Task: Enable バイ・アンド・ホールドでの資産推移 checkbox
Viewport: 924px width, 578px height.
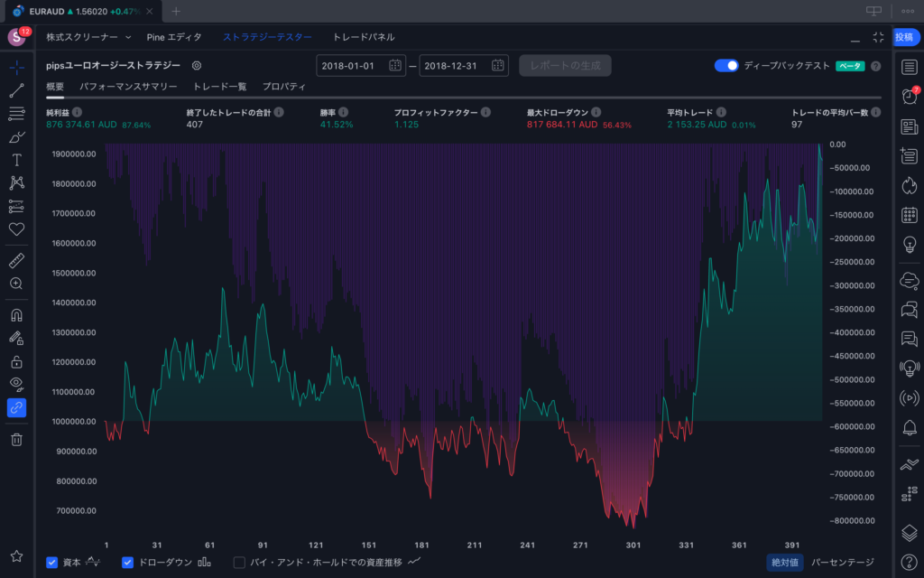Action: click(239, 562)
